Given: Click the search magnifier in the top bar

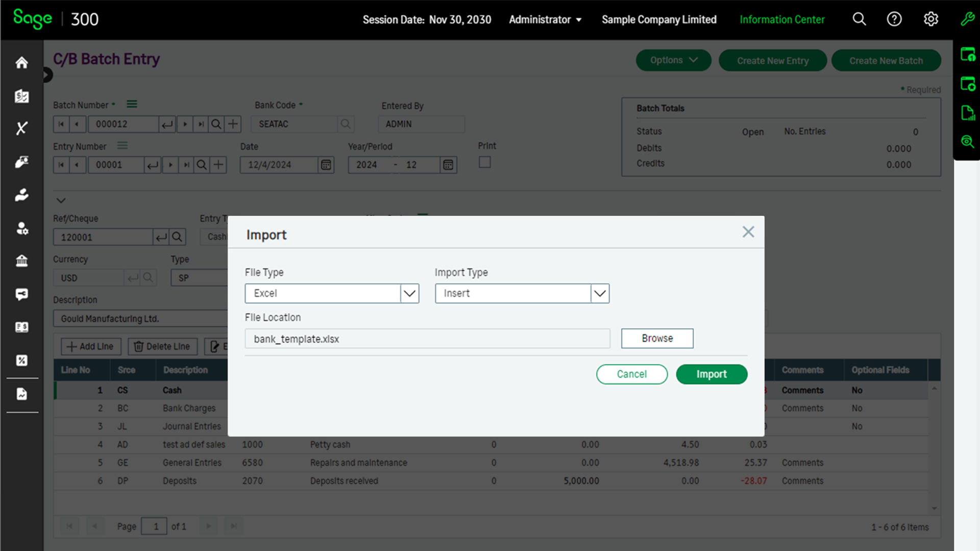Looking at the screenshot, I should pyautogui.click(x=859, y=19).
